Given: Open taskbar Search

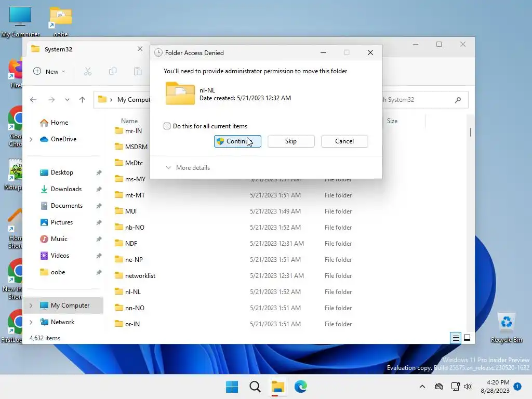Looking at the screenshot, I should [255, 387].
